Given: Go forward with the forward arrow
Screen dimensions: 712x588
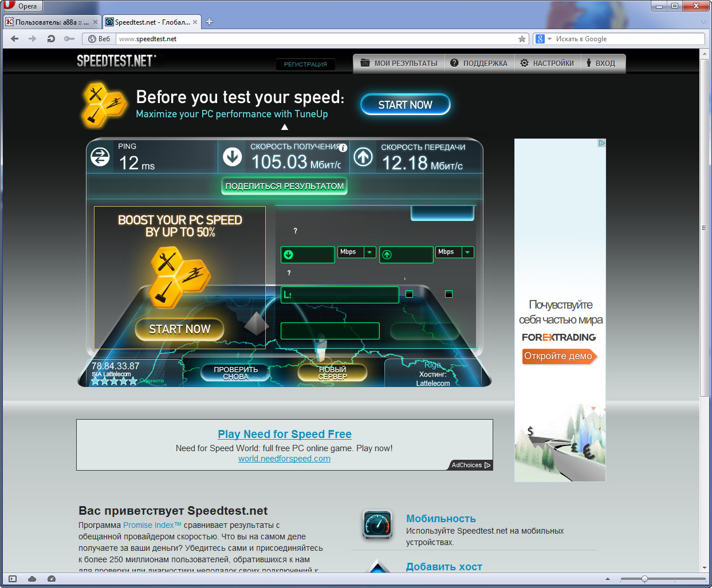Looking at the screenshot, I should click(x=33, y=39).
